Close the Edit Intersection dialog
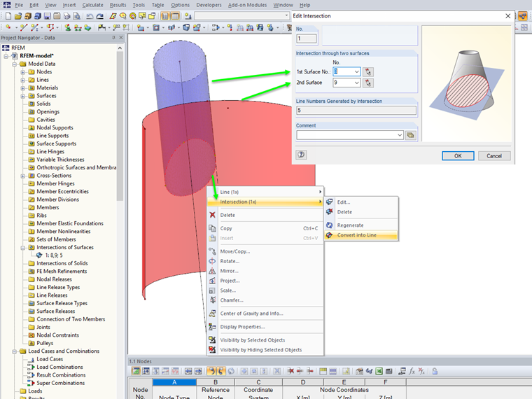The width and height of the screenshot is (532, 399). (x=507, y=16)
